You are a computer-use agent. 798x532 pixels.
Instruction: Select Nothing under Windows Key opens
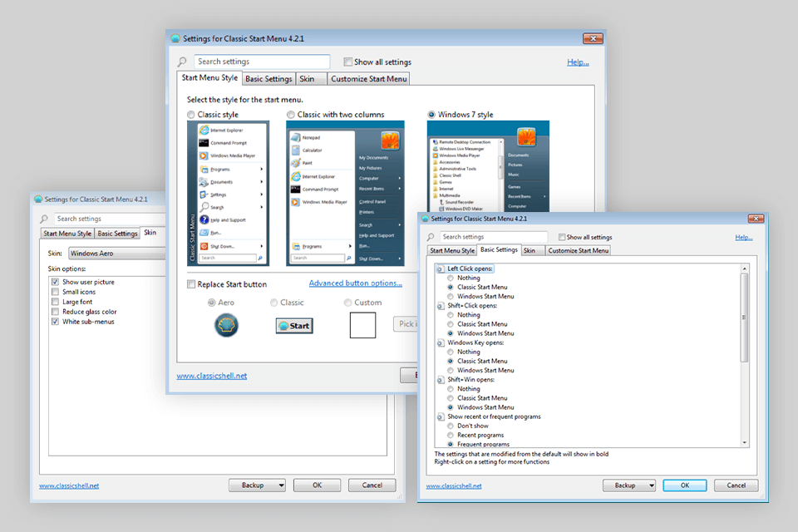[x=451, y=352]
